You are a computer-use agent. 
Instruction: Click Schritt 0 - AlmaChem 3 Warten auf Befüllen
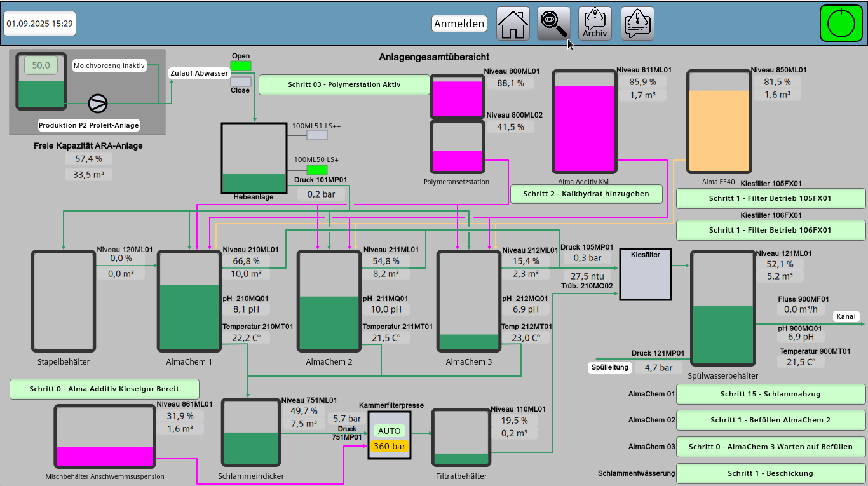pyautogui.click(x=771, y=447)
